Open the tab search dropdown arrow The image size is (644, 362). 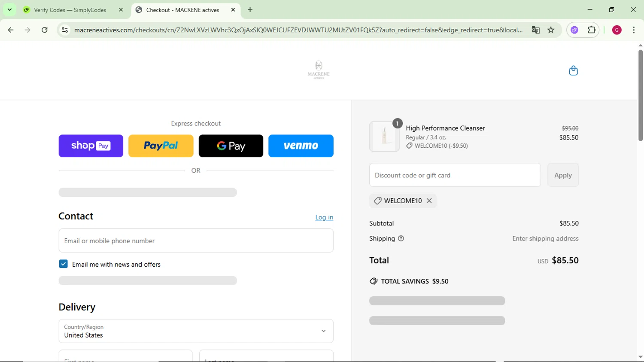9,10
